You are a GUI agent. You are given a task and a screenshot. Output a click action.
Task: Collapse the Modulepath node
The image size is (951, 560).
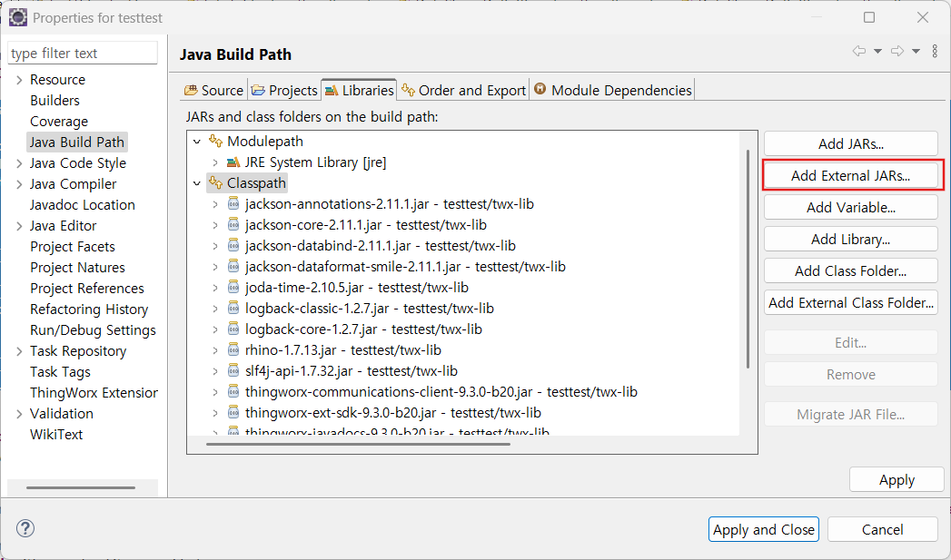coord(197,142)
